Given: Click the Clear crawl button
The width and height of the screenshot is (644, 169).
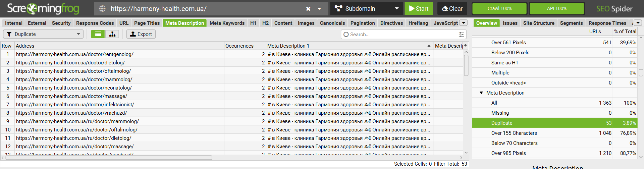Looking at the screenshot, I should click(x=452, y=9).
